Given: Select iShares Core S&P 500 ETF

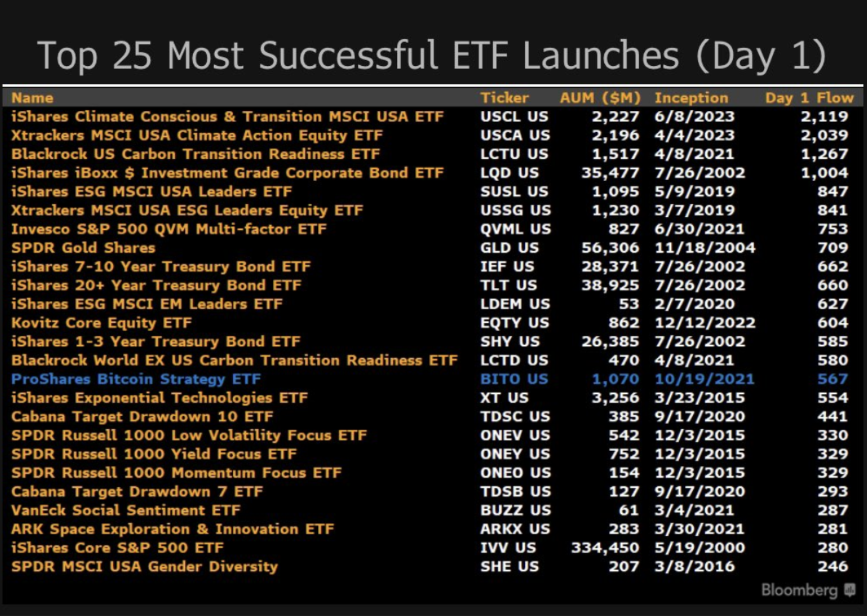Looking at the screenshot, I should 117,548.
